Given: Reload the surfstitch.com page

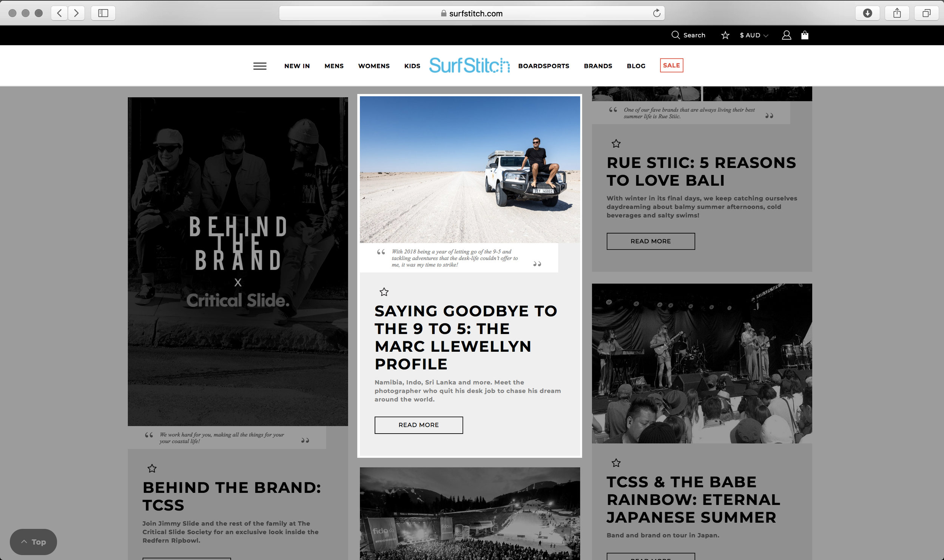Looking at the screenshot, I should 657,13.
